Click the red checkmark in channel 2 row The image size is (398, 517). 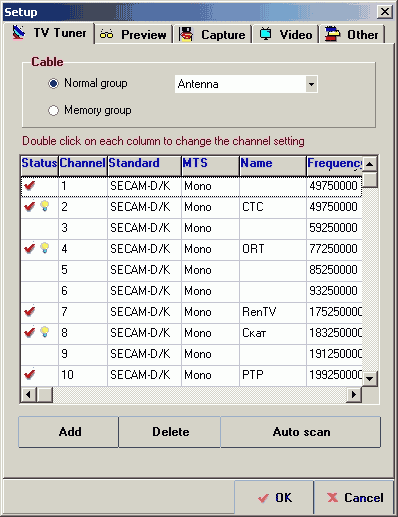[x=30, y=206]
